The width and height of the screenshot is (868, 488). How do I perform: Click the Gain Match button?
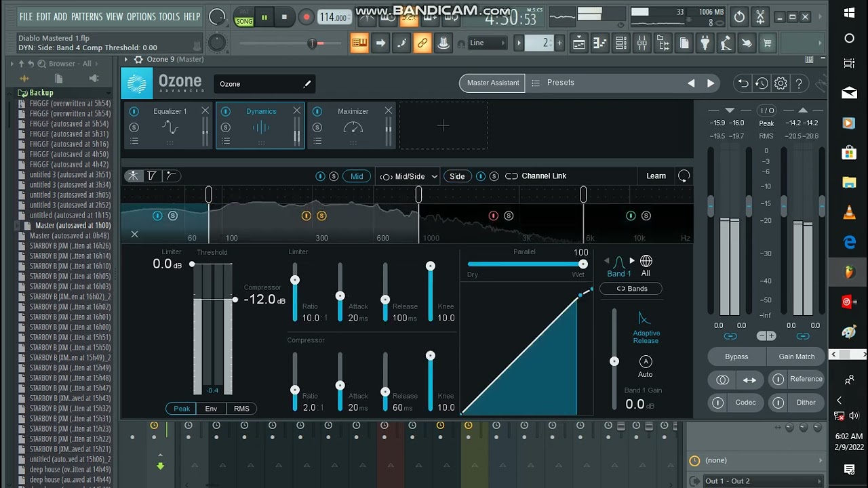tap(797, 357)
